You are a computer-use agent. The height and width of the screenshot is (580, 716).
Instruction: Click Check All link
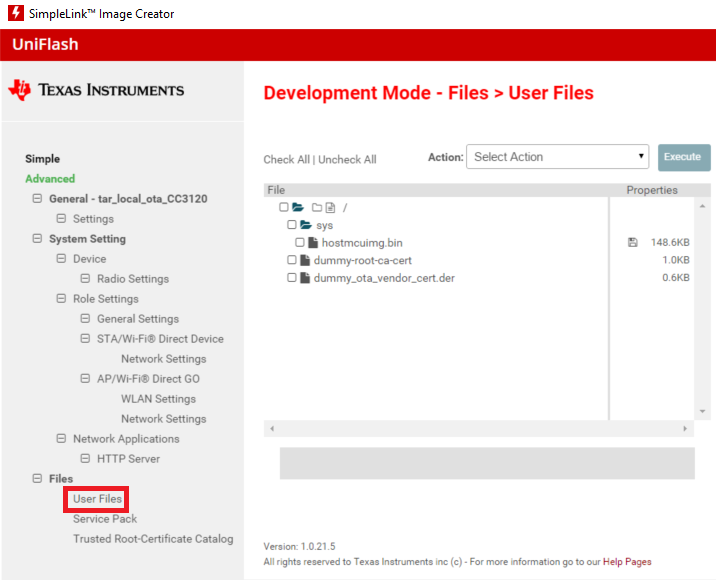click(286, 160)
